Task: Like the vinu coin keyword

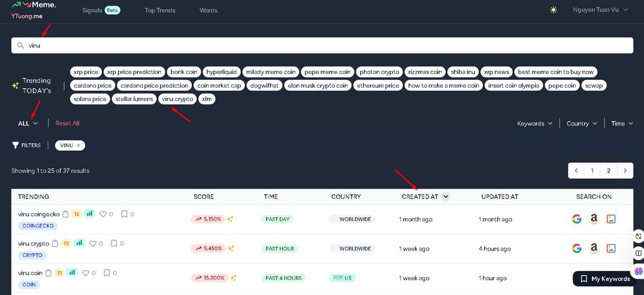Action: click(x=86, y=273)
